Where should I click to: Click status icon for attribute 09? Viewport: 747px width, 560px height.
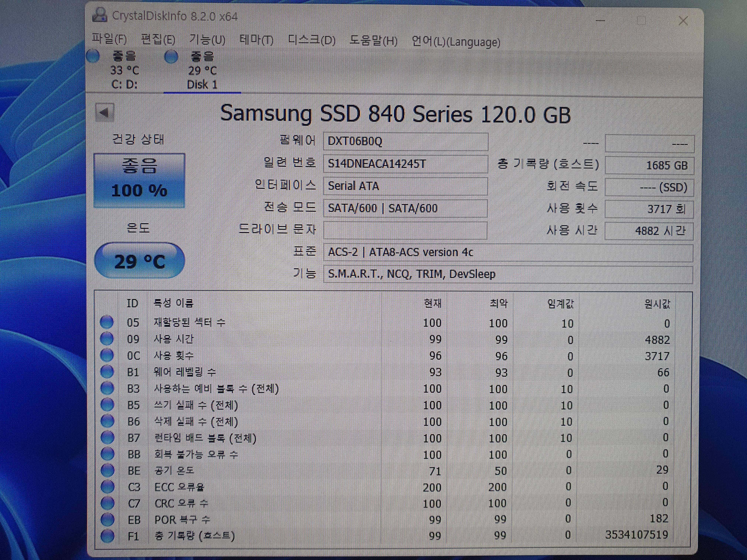tap(107, 339)
